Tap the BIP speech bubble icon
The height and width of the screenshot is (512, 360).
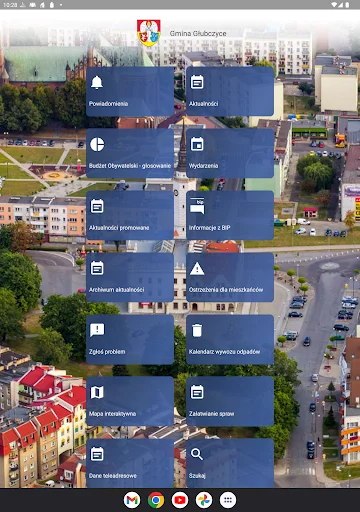tap(197, 206)
